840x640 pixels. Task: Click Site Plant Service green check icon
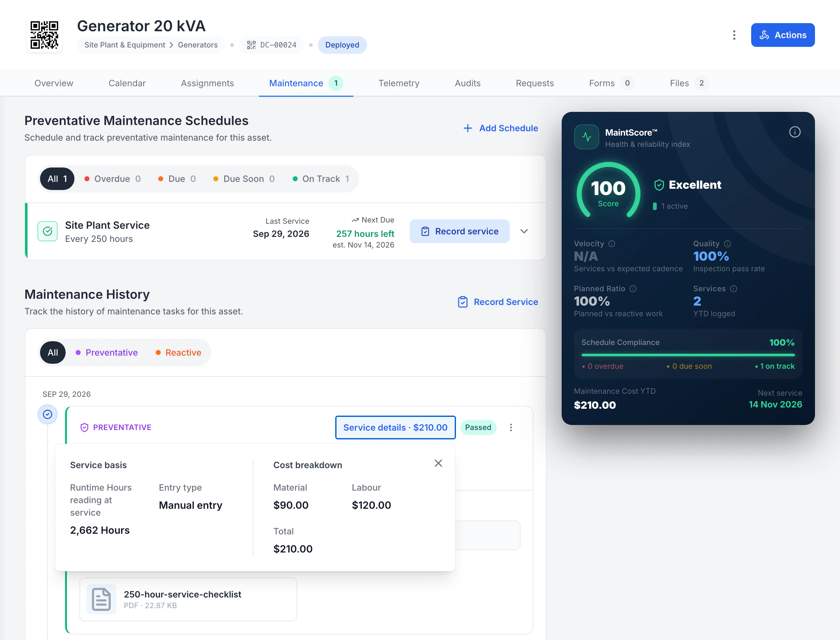click(x=48, y=231)
